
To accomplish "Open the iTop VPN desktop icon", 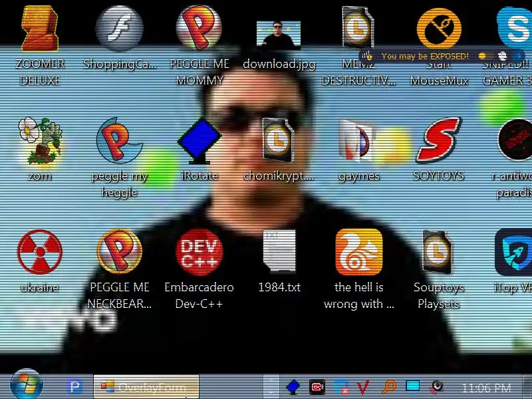I will point(513,252).
